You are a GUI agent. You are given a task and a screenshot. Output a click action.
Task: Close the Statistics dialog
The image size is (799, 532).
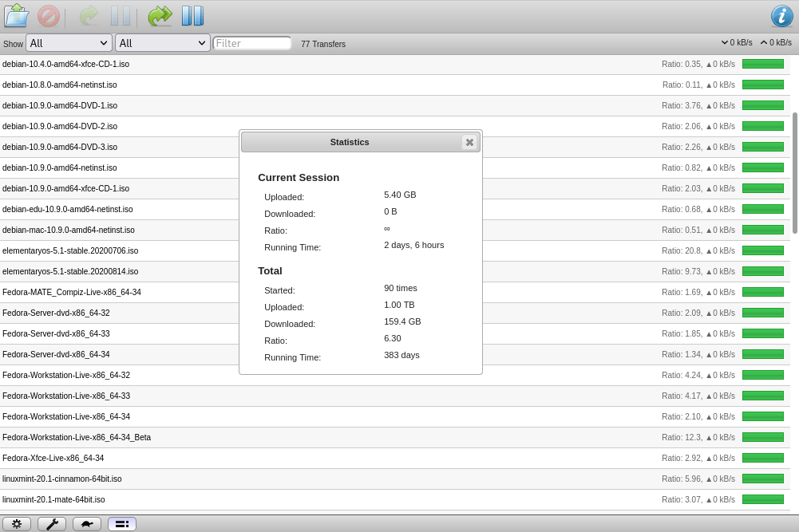coord(469,142)
